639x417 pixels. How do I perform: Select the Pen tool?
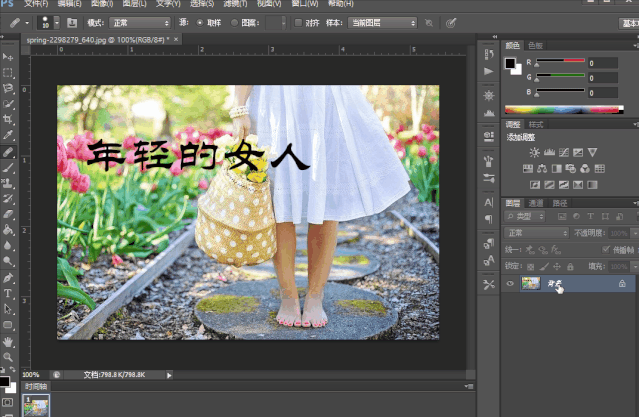click(8, 278)
